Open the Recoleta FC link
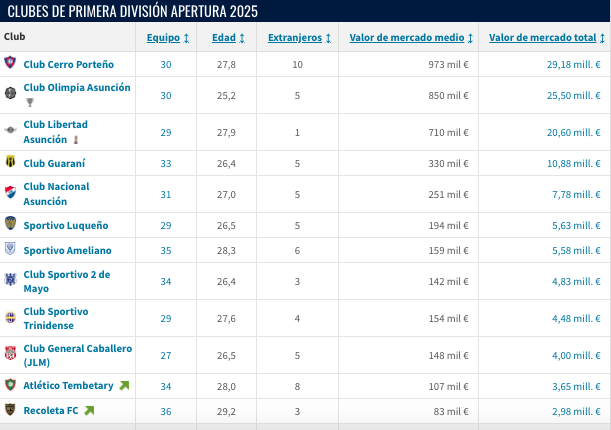This screenshot has width=611, height=430. pyautogui.click(x=51, y=411)
